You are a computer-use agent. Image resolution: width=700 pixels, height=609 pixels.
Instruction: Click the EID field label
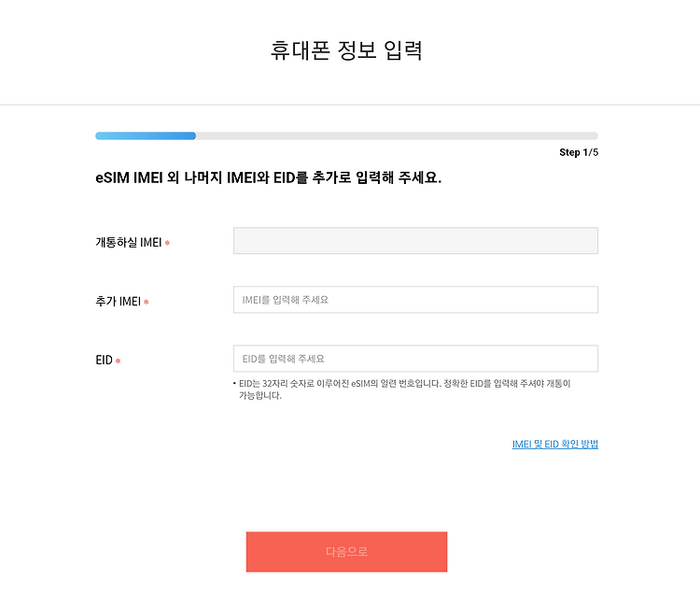pos(104,361)
